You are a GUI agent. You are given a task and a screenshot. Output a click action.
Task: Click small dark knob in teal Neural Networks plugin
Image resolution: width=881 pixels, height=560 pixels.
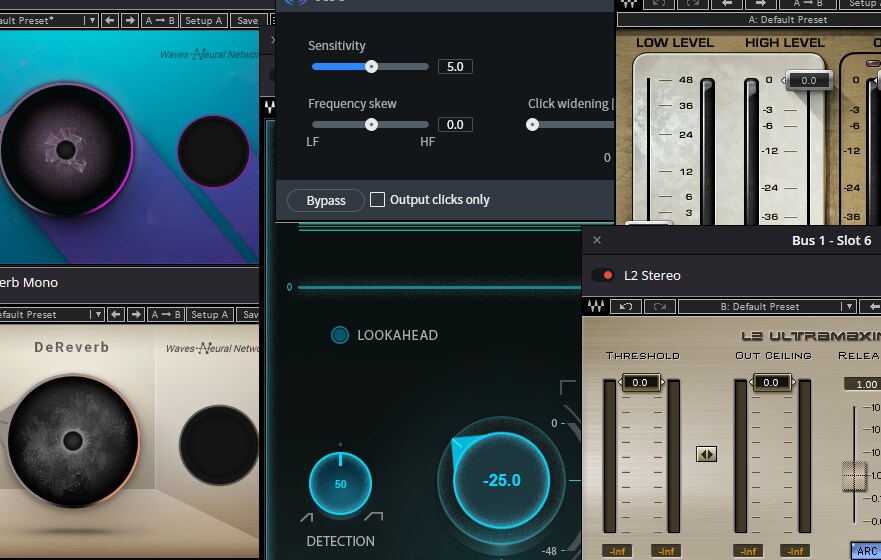(214, 151)
